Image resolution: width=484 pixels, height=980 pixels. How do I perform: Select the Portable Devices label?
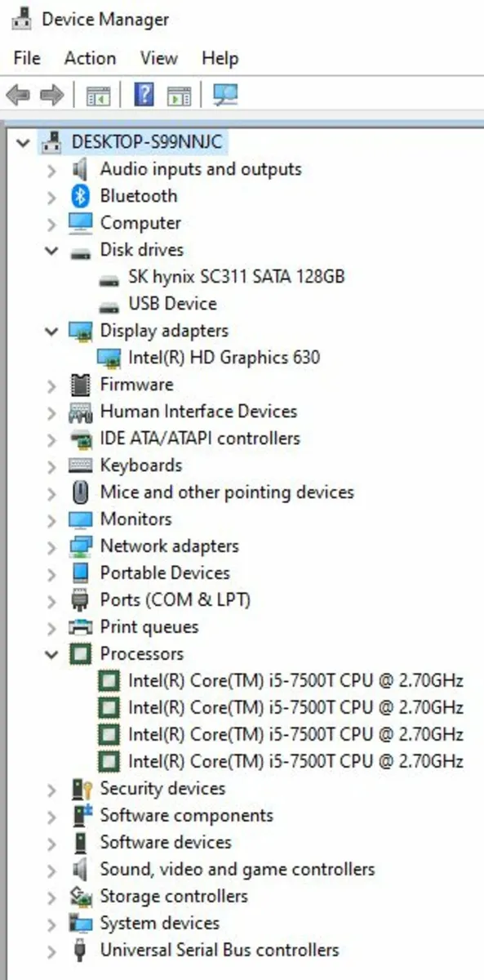165,573
